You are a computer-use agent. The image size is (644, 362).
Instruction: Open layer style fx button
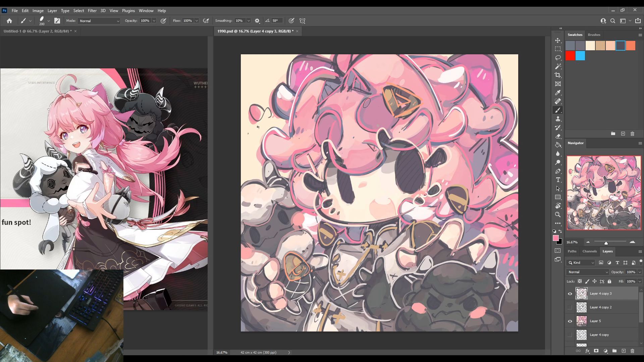[x=587, y=351]
